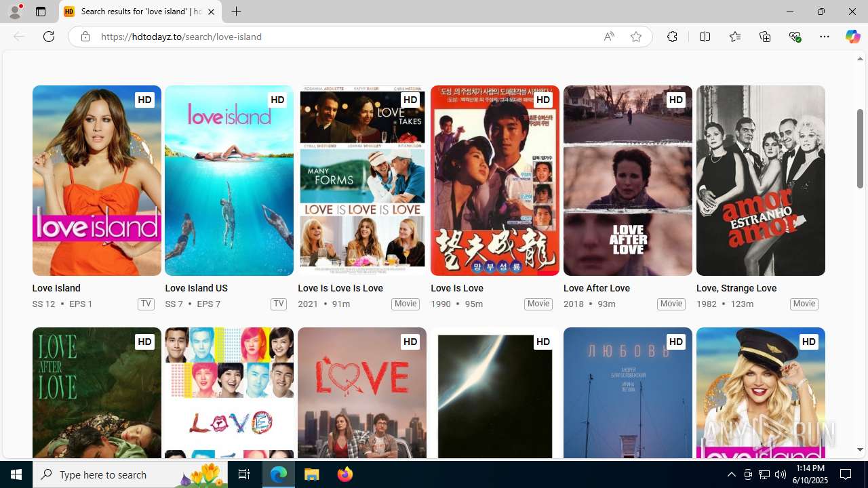
Task: Open the Love After Love 2018 poster
Action: tap(628, 180)
